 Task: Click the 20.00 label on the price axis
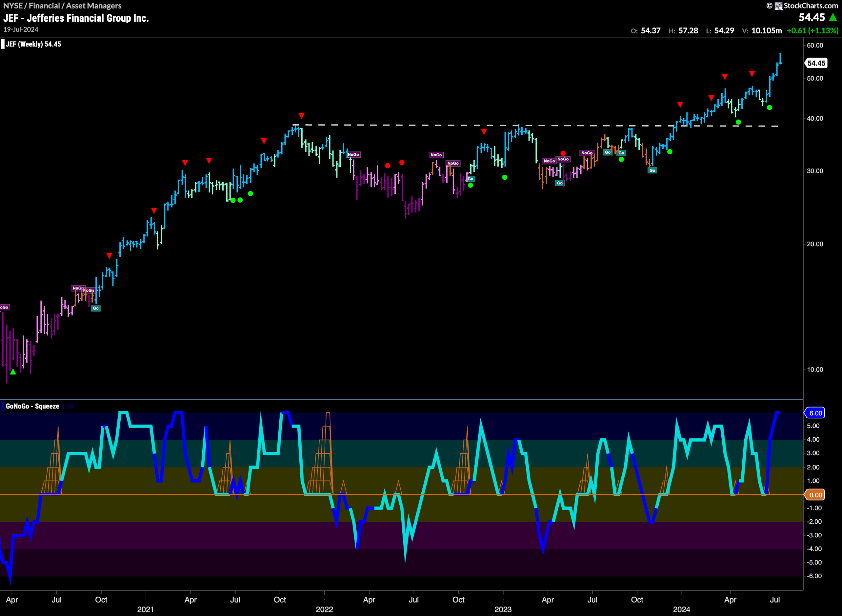(x=815, y=244)
